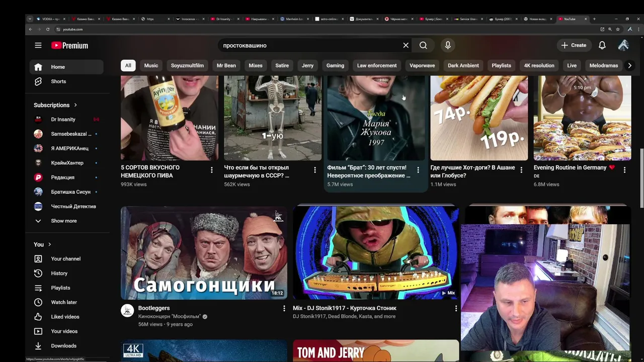Viewport: 644px width, 362px height.
Task: Open Shorts in the sidebar
Action: tap(66, 81)
